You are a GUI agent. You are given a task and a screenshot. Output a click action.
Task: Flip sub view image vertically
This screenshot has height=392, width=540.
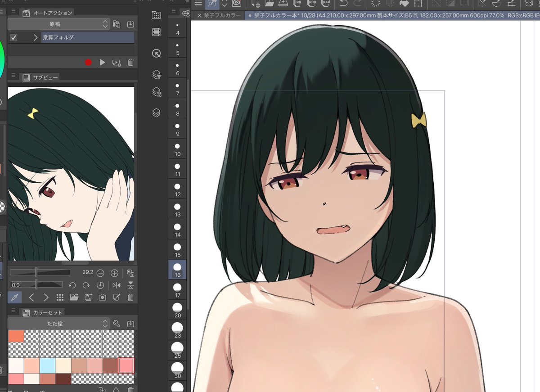pos(130,285)
